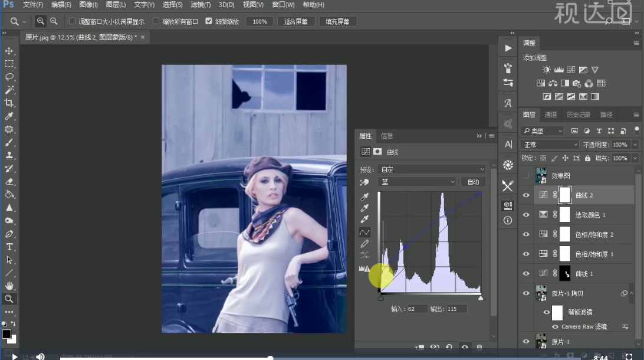The image size is (644, 360).
Task: Click the on-image targeted adjustment hand
Action: [364, 182]
